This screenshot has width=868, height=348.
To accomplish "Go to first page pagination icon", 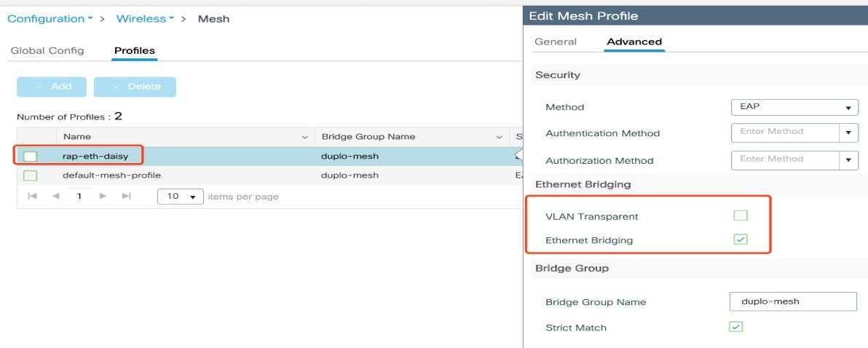I will (32, 196).
